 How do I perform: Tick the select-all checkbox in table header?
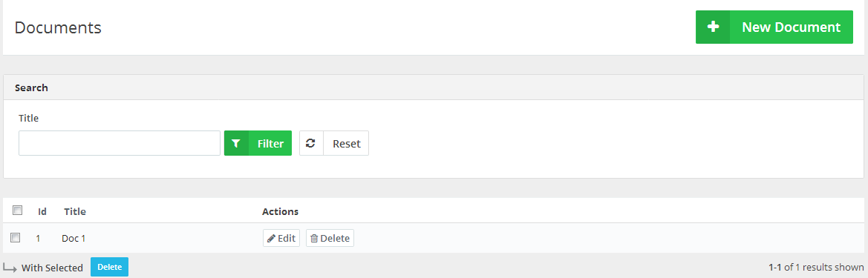coord(17,210)
